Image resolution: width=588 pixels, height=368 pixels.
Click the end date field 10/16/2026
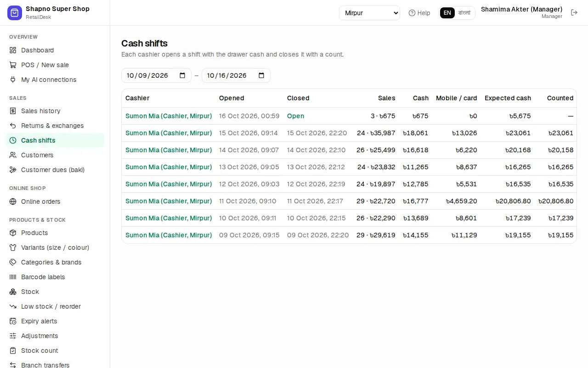click(x=236, y=75)
